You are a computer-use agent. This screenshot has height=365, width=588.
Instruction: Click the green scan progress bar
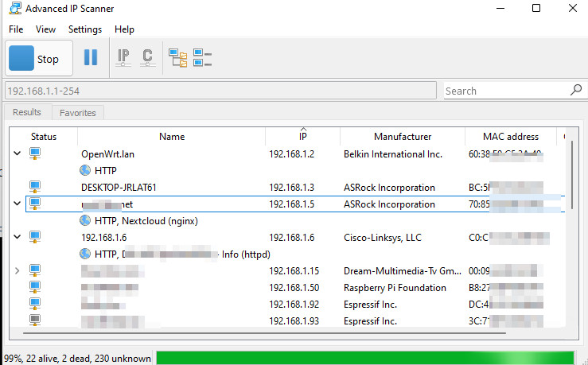point(365,358)
